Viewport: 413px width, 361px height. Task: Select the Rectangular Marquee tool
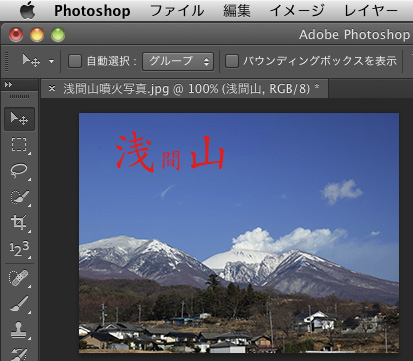pos(19,145)
